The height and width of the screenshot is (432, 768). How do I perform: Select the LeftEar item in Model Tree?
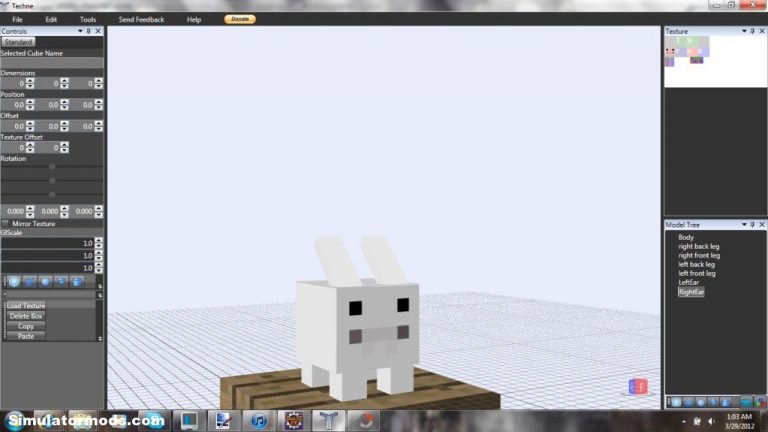[688, 282]
